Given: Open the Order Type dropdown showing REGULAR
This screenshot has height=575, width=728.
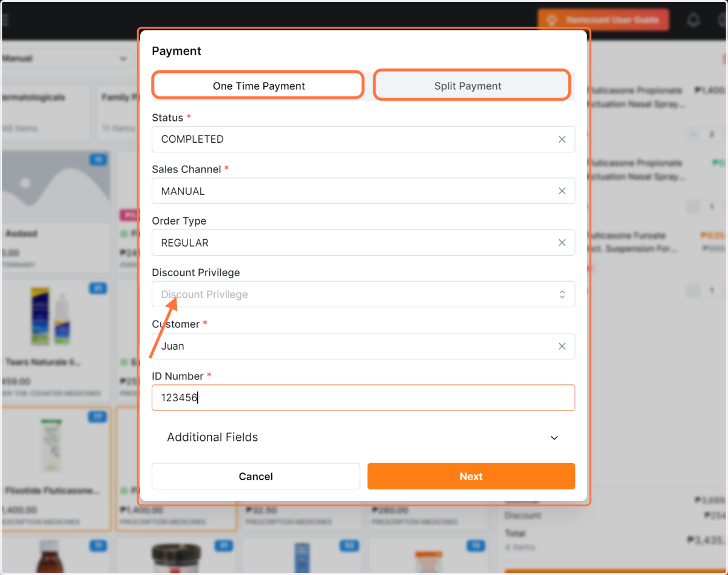Looking at the screenshot, I should pos(363,242).
